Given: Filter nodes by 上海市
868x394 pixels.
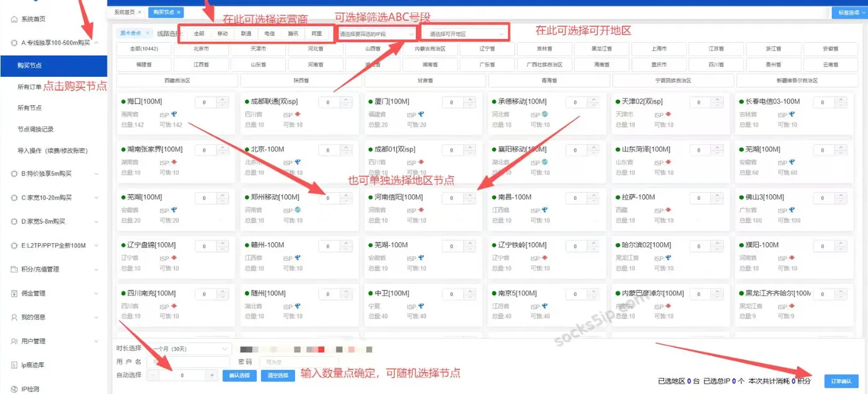Looking at the screenshot, I should [x=659, y=48].
